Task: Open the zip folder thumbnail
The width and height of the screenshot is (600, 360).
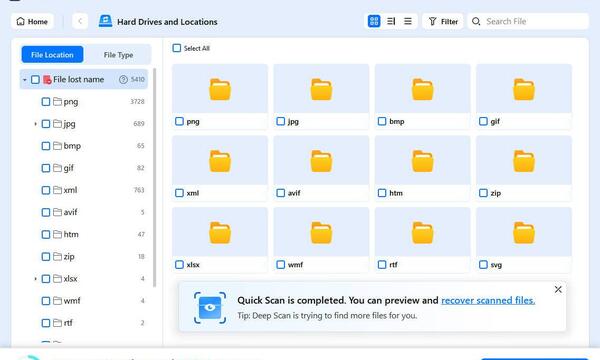Action: (x=524, y=161)
